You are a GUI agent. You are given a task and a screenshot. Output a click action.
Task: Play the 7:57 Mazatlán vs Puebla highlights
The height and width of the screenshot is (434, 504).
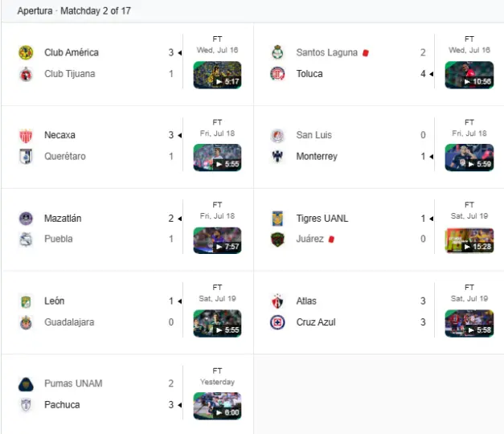point(217,240)
